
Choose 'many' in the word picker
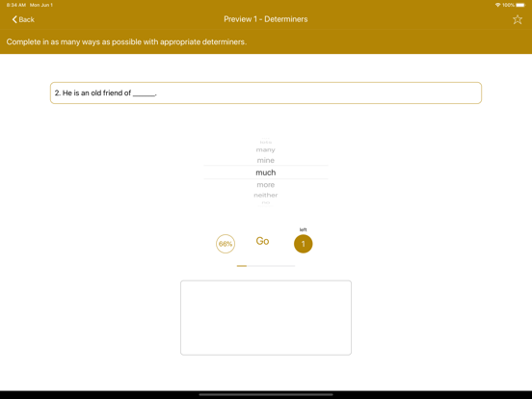pyautogui.click(x=266, y=149)
